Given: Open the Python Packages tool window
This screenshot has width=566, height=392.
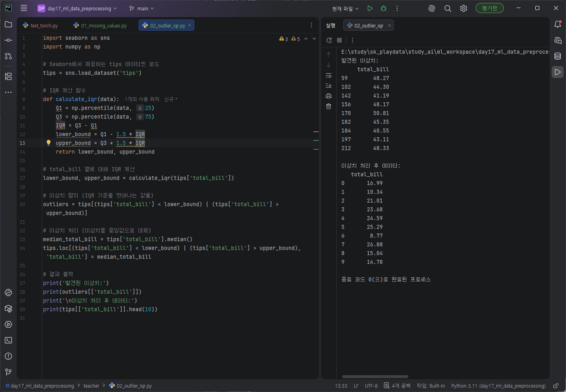Looking at the screenshot, I should (8, 308).
